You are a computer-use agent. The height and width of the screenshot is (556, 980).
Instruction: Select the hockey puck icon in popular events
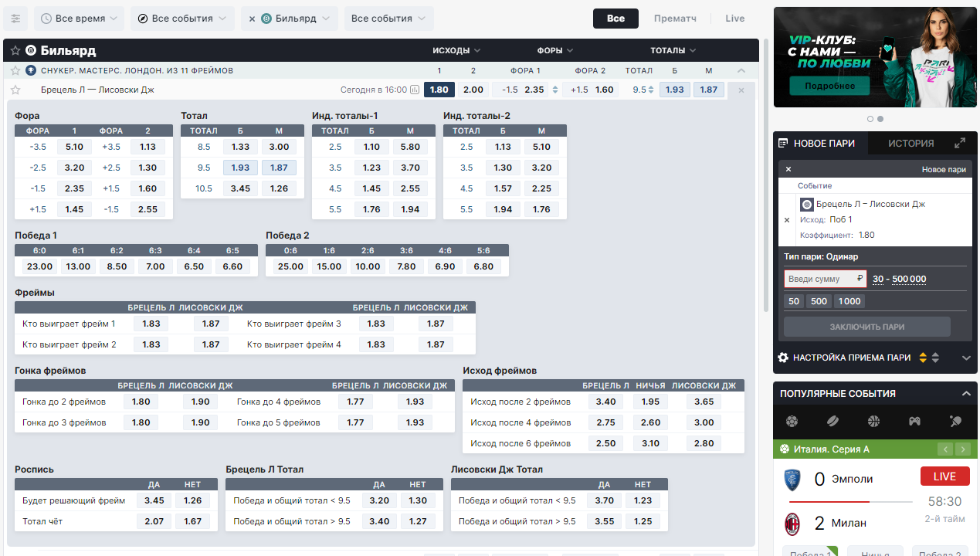pos(832,422)
